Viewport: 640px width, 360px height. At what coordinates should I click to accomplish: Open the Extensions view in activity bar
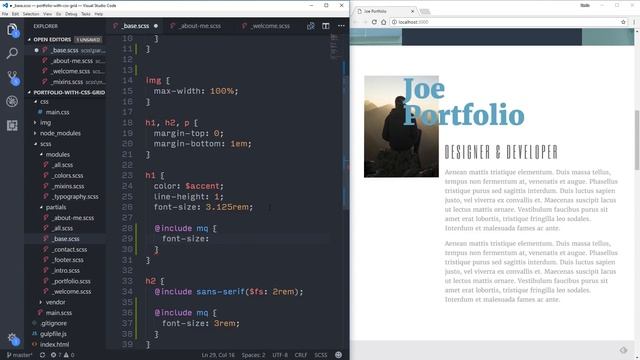coord(12,125)
